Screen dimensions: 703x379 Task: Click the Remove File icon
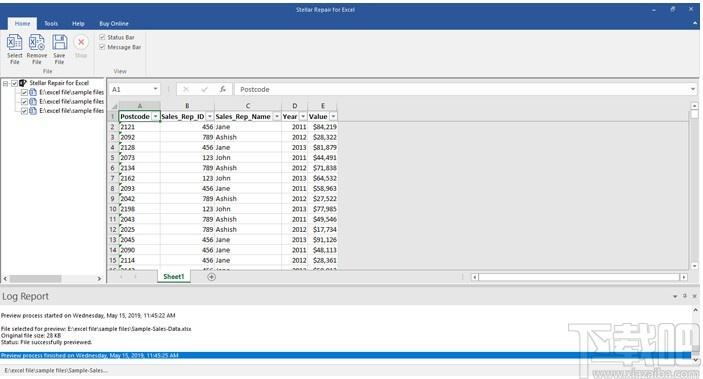pos(37,43)
